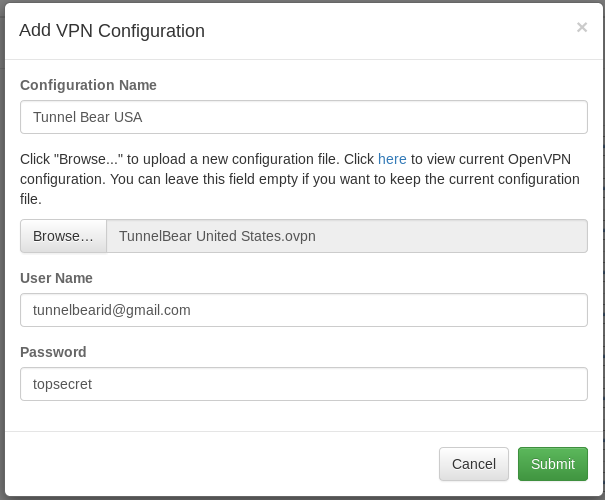Click the "Configuration Name" field label

coord(88,85)
